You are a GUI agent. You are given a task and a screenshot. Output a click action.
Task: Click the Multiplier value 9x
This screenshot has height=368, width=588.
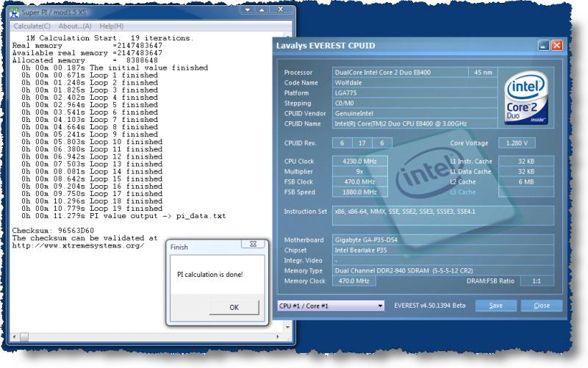[x=359, y=171]
